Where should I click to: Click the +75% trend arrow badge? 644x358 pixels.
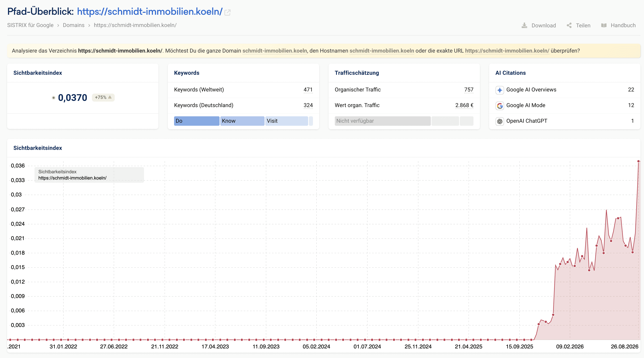pyautogui.click(x=103, y=97)
